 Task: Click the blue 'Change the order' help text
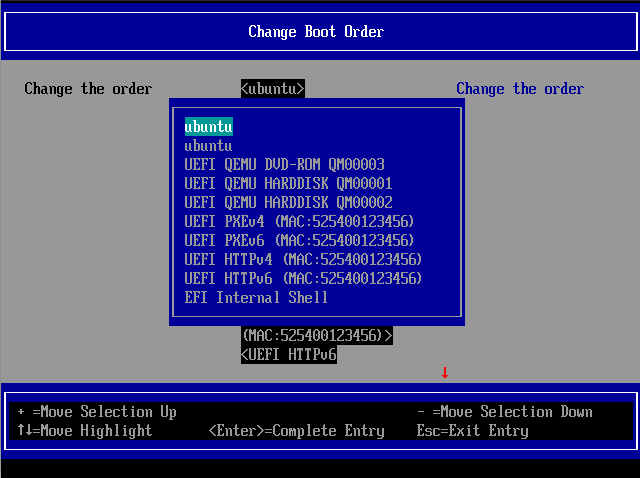pos(520,89)
